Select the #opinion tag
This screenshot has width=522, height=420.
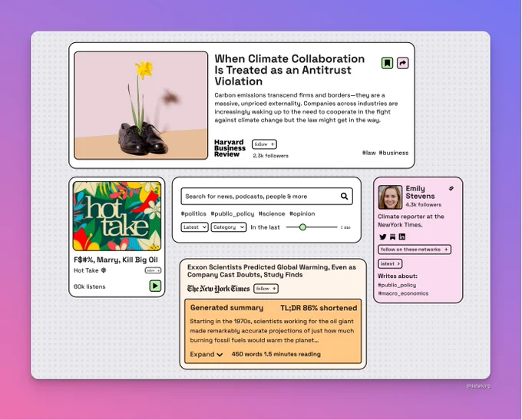pyautogui.click(x=302, y=213)
